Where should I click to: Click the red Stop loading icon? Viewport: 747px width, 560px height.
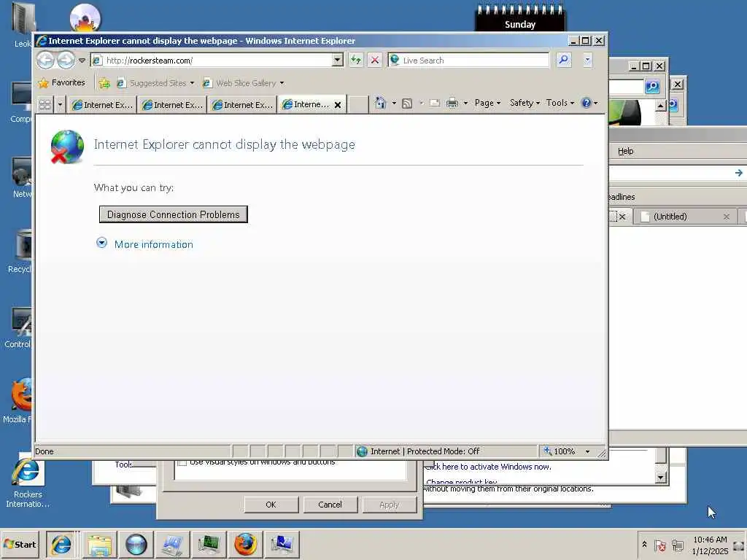coord(375,61)
